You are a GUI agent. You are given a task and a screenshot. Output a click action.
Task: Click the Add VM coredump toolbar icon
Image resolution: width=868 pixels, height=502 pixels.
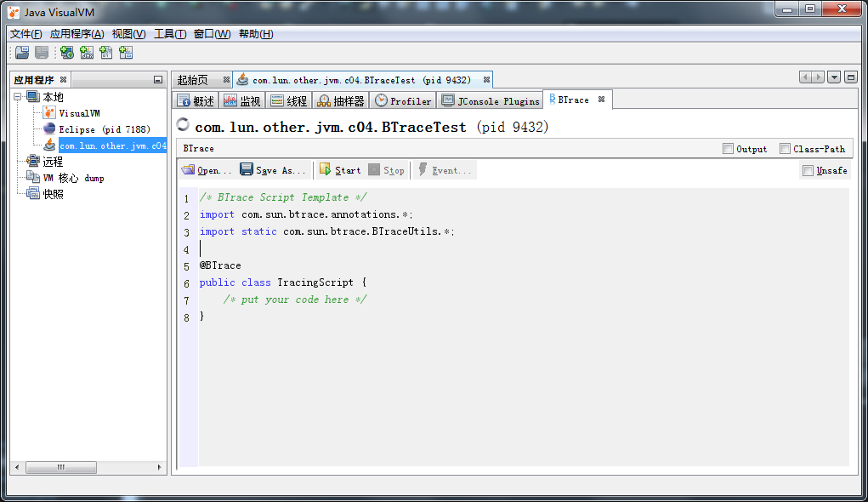click(105, 53)
